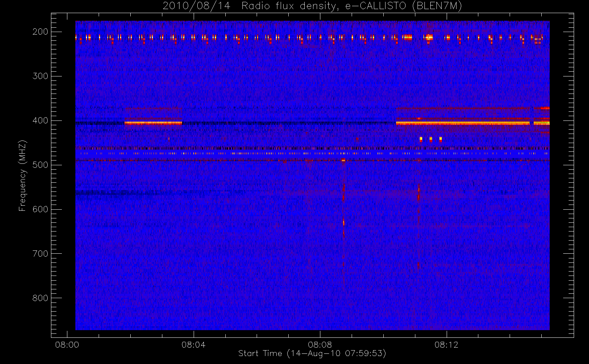Click the 500 frequency tick label
Viewport: 589px width, 364px height.
pyautogui.click(x=40, y=165)
